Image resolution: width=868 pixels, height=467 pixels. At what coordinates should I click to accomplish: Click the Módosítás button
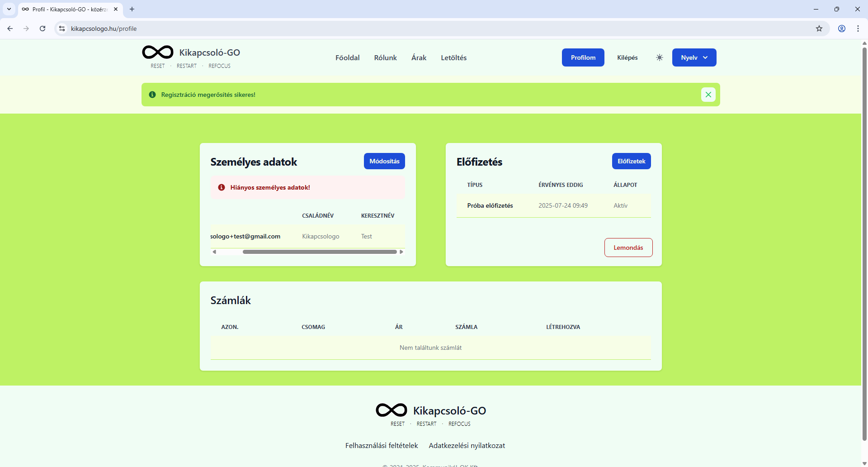click(x=384, y=161)
